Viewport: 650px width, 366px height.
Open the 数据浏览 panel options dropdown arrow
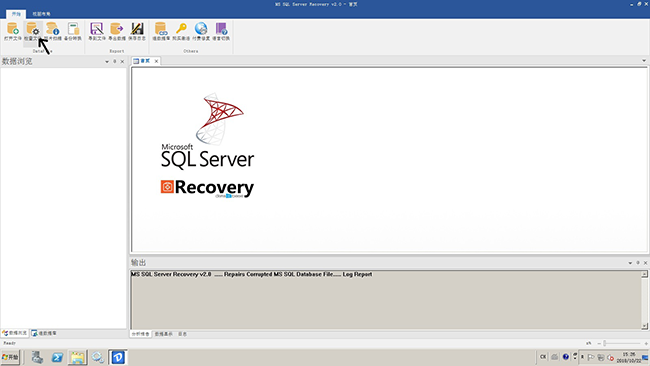[x=107, y=61]
